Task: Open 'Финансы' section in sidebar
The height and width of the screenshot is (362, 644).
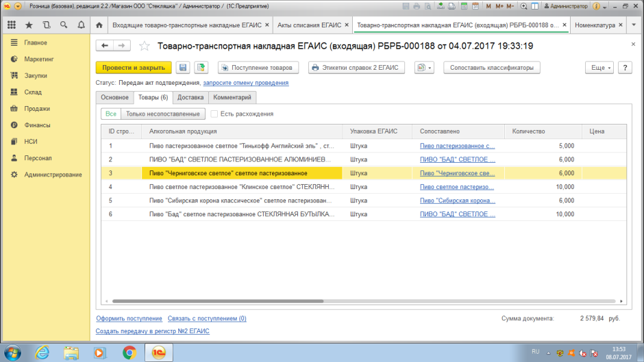Action: (x=37, y=125)
